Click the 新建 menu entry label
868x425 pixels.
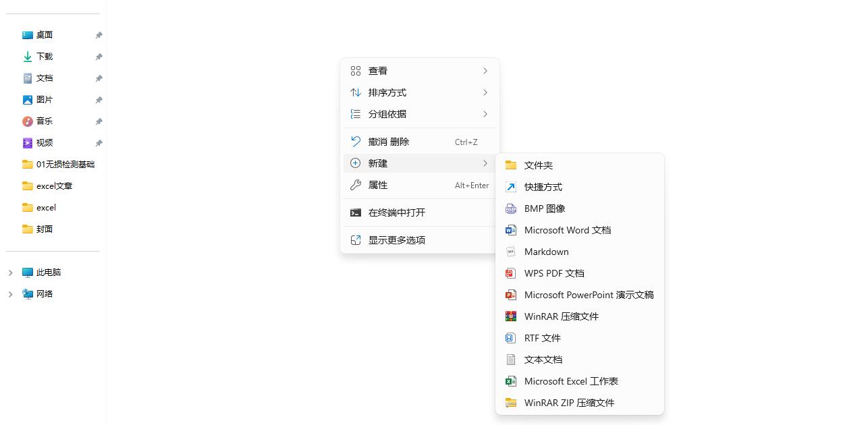coord(378,163)
